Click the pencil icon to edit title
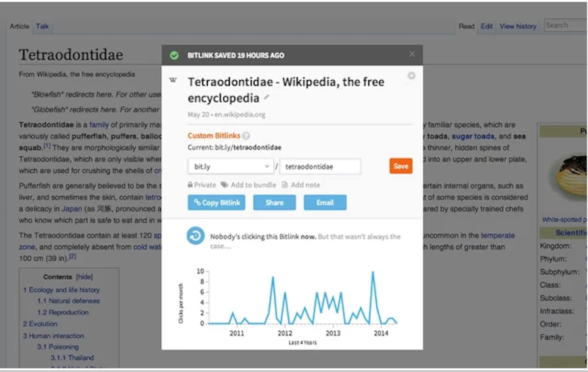The width and height of the screenshot is (588, 372). point(267,97)
